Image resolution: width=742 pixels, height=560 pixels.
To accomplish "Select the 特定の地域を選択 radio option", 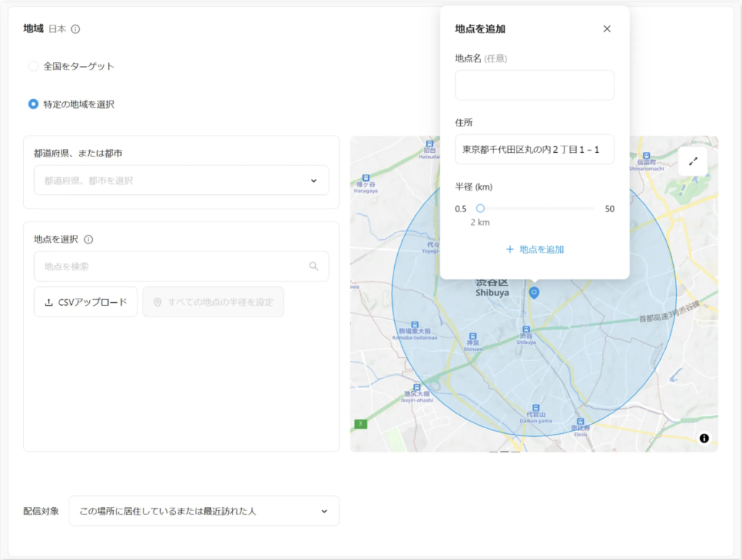I will 33,104.
